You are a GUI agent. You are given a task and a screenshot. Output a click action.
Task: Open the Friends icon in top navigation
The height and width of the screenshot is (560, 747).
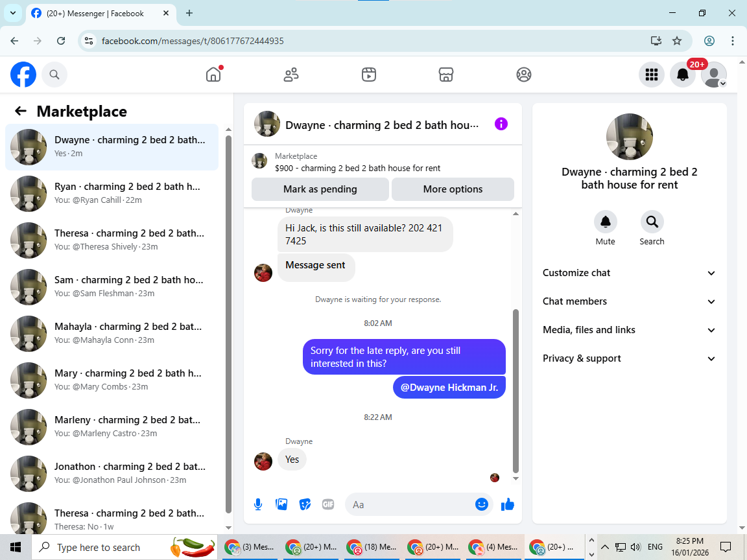(291, 75)
